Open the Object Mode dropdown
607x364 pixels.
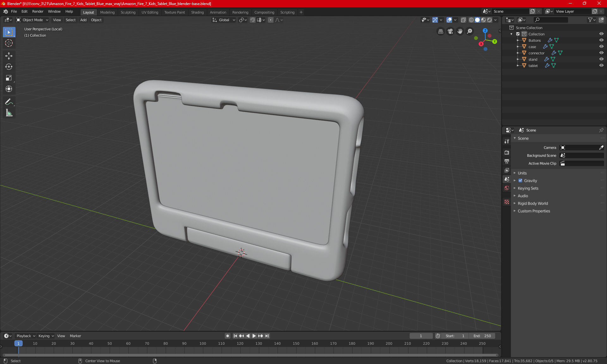32,20
